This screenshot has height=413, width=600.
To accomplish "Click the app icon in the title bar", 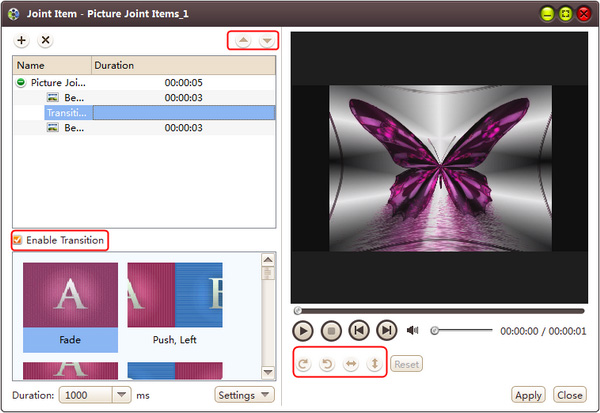I will coord(14,14).
